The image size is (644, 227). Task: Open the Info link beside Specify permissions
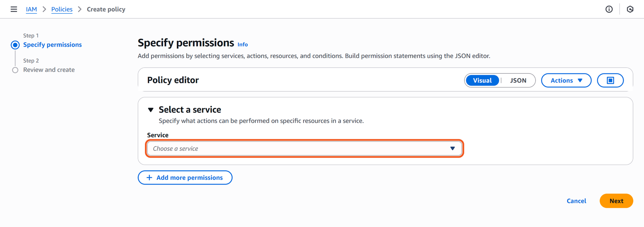click(242, 45)
